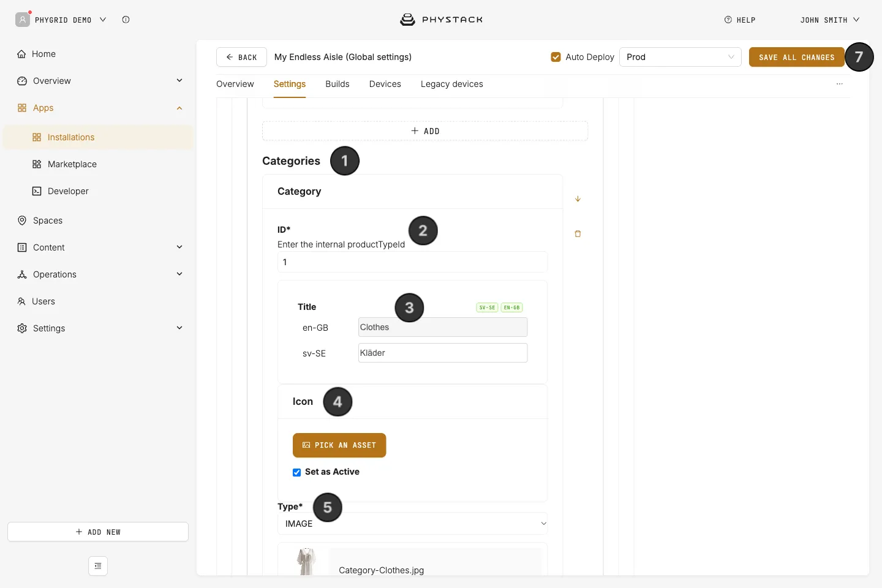882x588 pixels.
Task: Delete the Category with trash icon
Action: point(578,234)
